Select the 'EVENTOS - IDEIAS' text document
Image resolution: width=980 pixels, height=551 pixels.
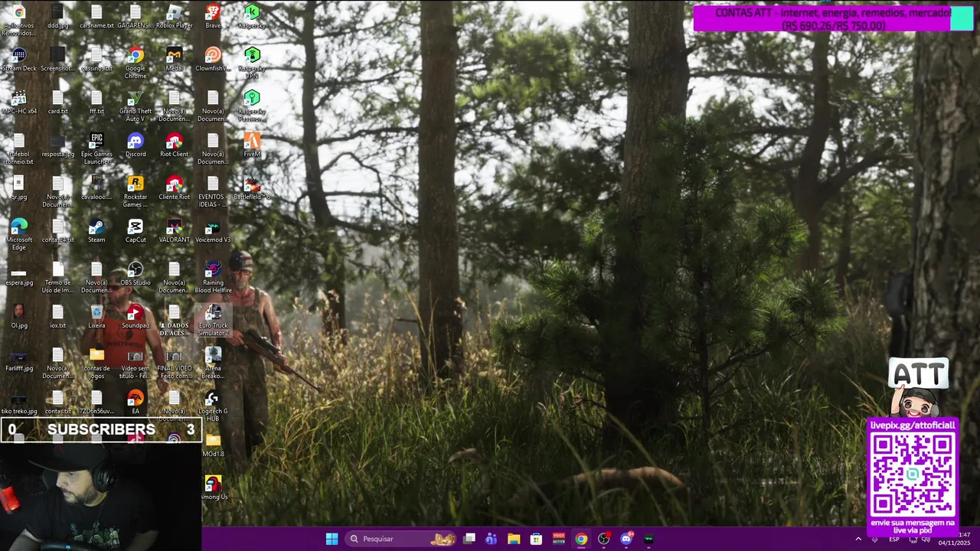coord(213,191)
